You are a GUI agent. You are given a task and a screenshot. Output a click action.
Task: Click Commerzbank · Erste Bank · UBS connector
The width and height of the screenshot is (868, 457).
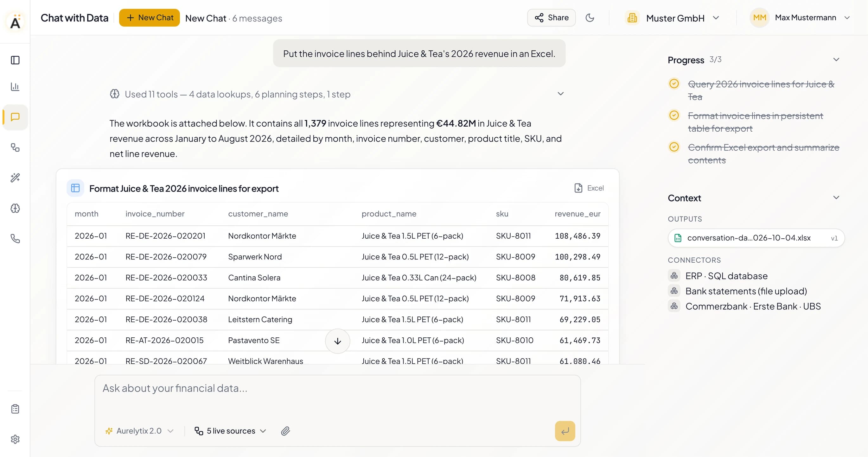point(753,306)
